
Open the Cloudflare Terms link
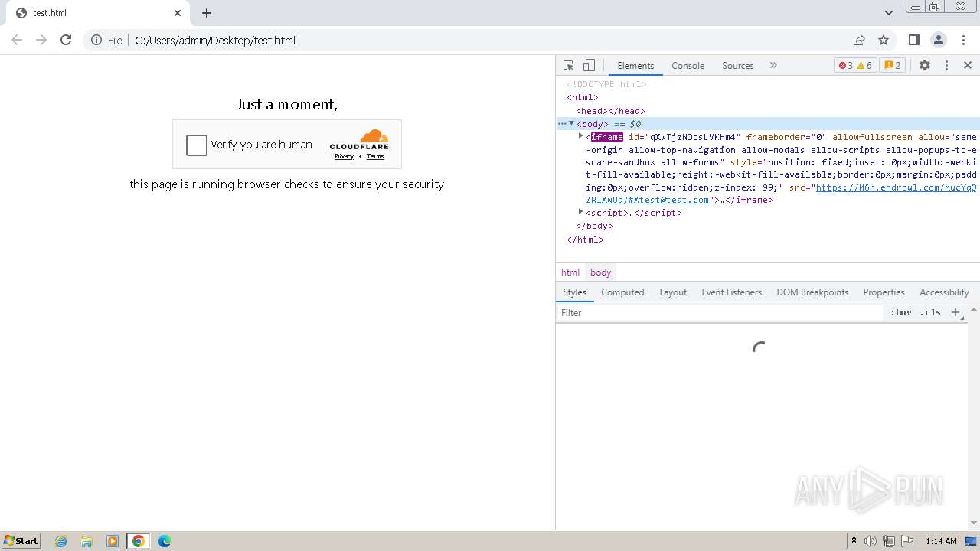click(375, 156)
